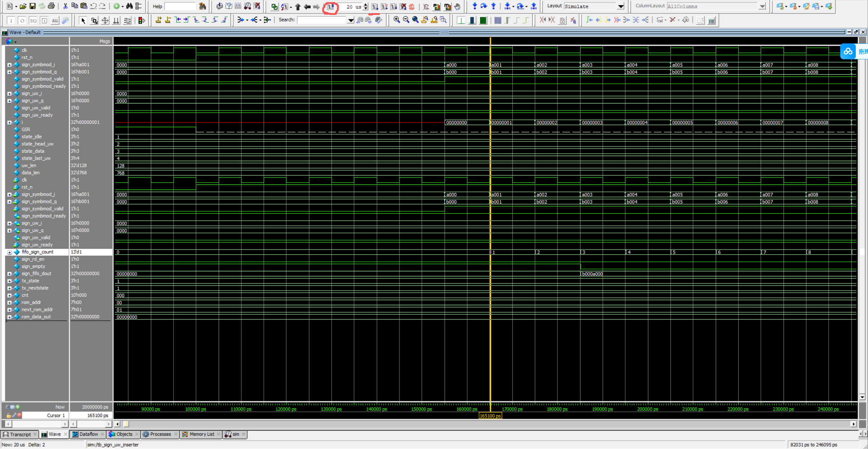Click the Find binoculars icon
868x449 pixels.
click(129, 6)
